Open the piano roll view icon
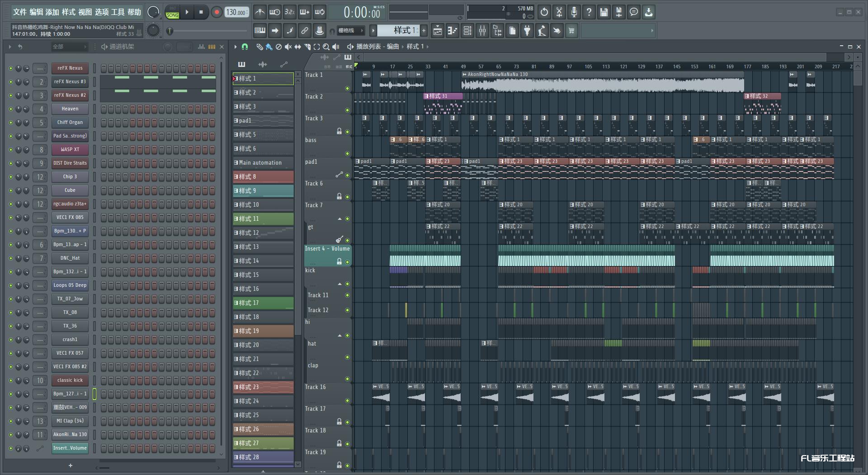The image size is (868, 475). [x=453, y=31]
